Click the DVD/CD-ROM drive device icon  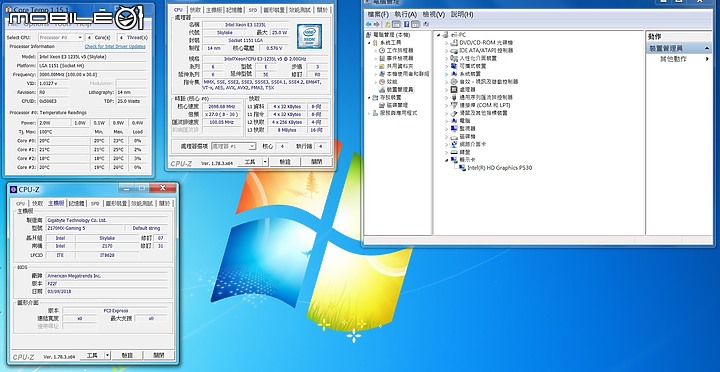[454, 43]
